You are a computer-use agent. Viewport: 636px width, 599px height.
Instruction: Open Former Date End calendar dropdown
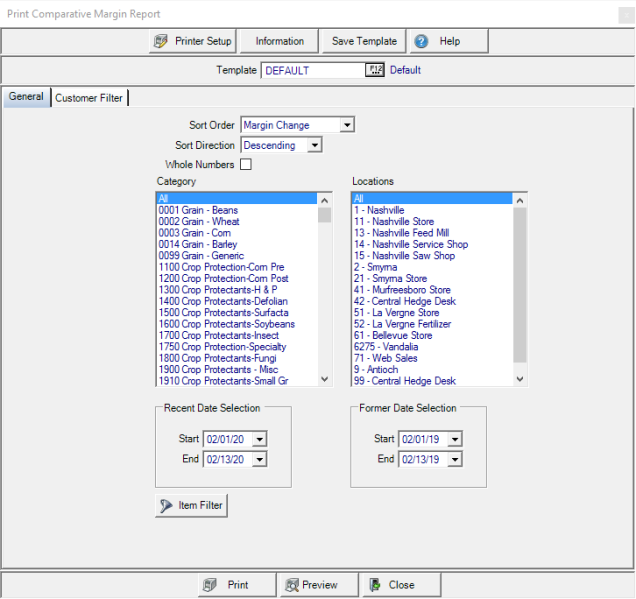pos(454,459)
